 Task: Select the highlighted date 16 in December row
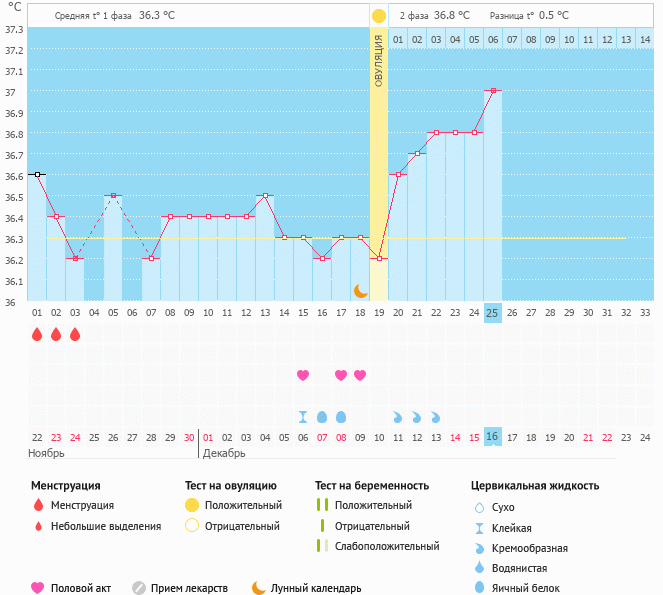coord(492,437)
